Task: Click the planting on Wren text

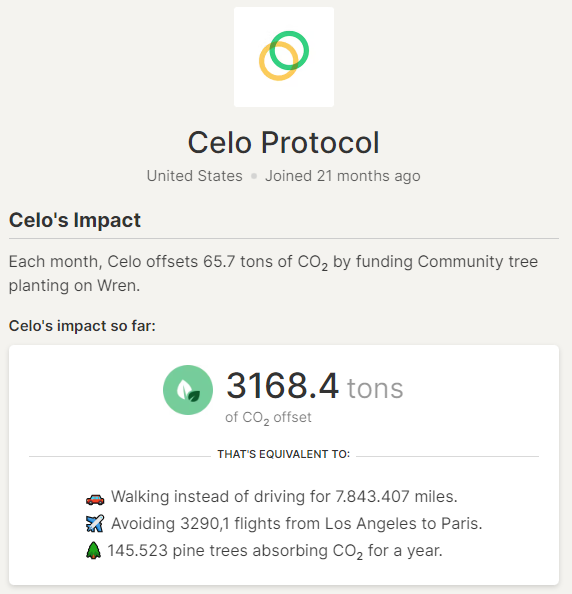Action: tap(74, 286)
